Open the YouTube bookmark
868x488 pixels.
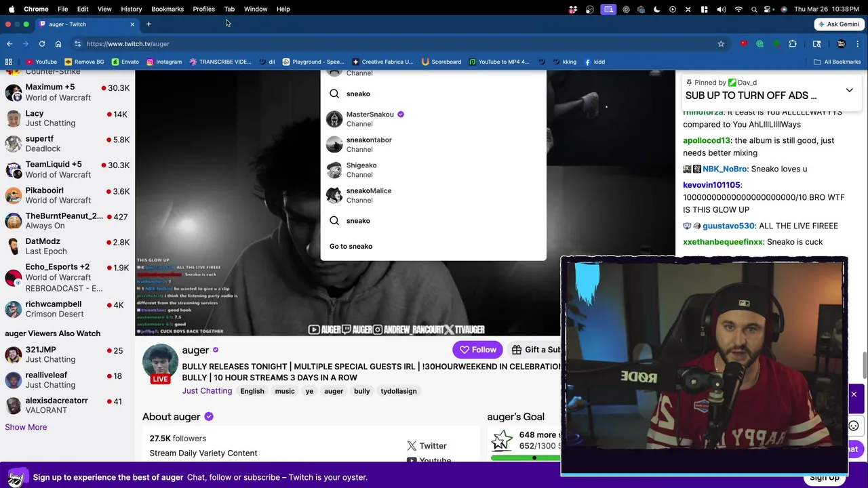tap(41, 62)
